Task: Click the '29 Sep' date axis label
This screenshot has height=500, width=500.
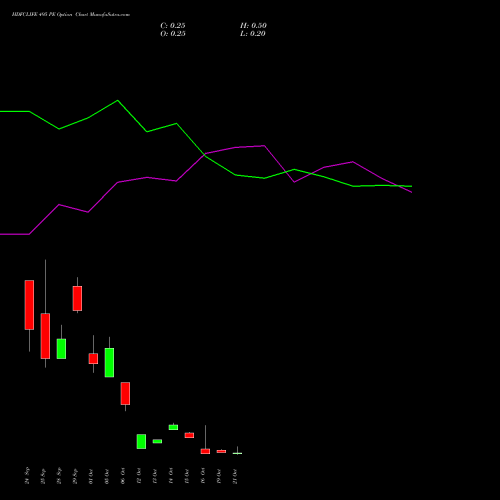Action: coord(75,476)
